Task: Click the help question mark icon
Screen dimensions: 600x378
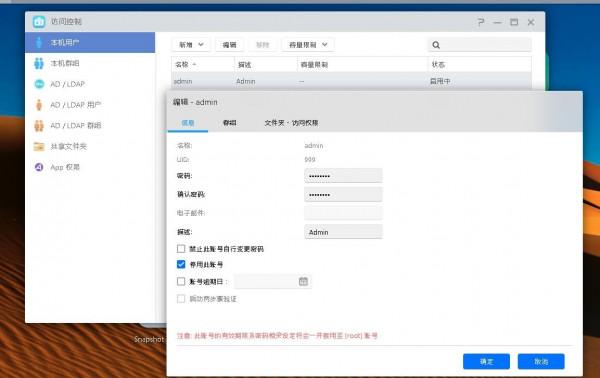Action: pos(481,22)
